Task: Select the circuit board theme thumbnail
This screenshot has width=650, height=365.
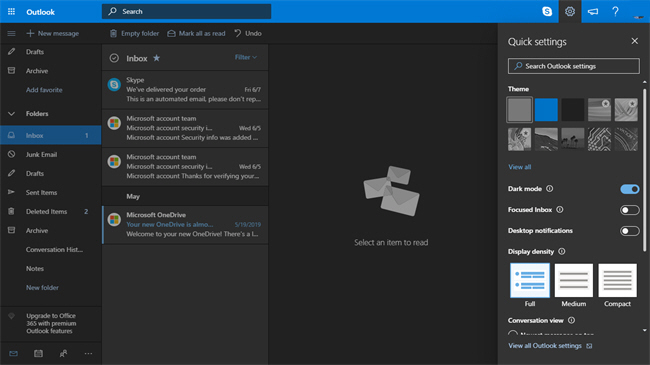Action: (599, 139)
